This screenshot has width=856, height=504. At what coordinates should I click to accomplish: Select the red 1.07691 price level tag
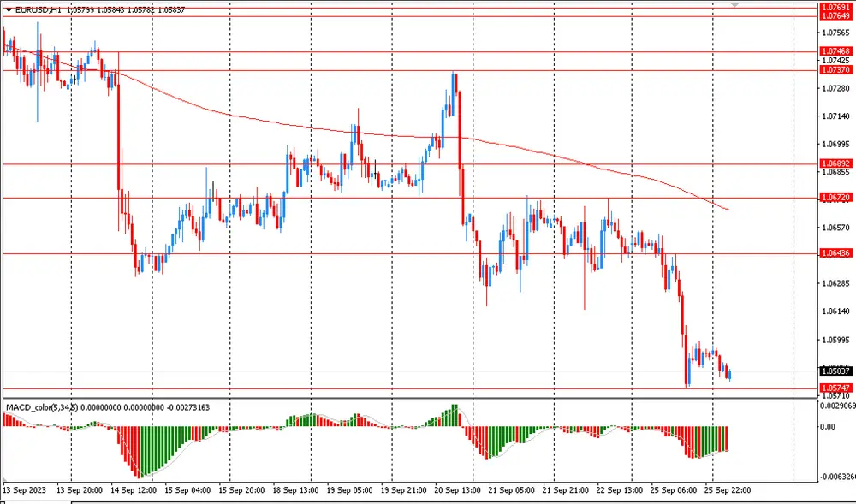tap(835, 7)
